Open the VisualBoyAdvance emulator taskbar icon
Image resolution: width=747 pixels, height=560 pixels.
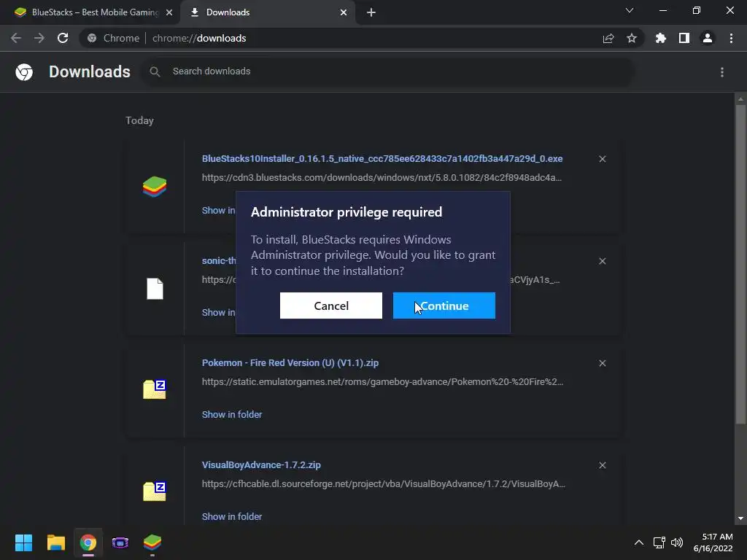coord(120,542)
